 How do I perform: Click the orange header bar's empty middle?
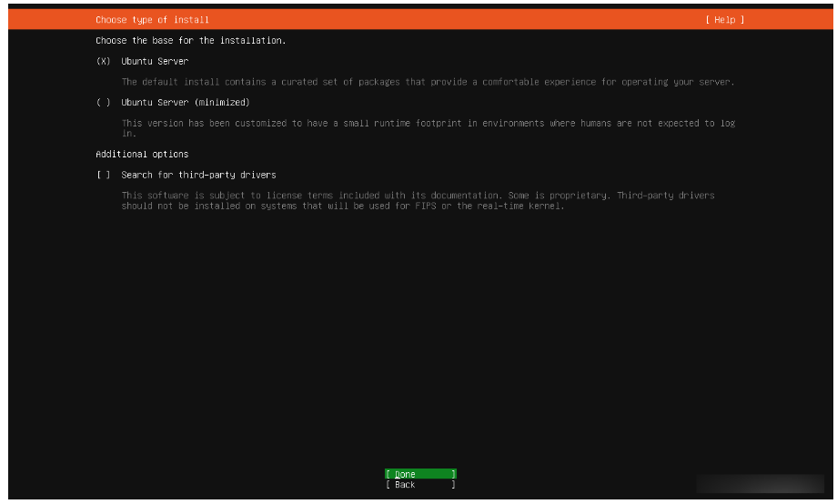point(455,20)
